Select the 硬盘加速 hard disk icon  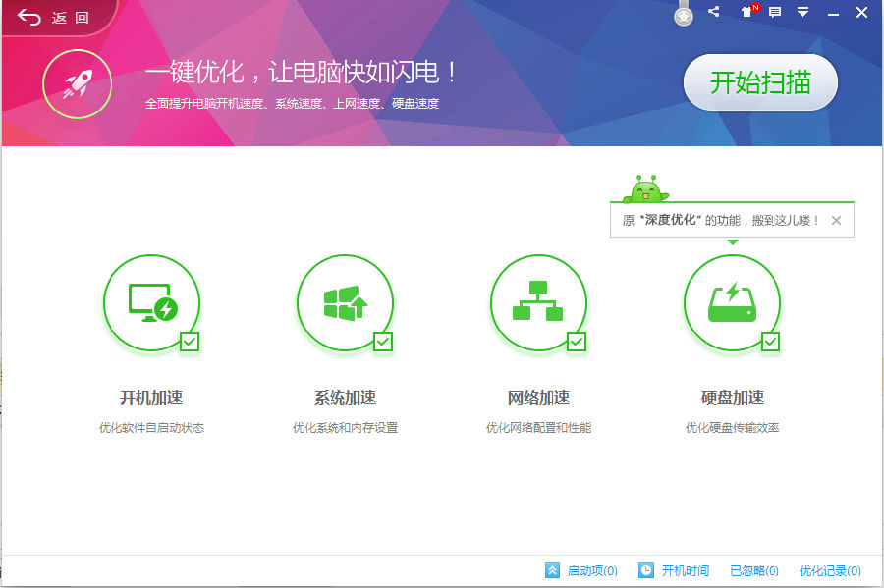(x=733, y=303)
